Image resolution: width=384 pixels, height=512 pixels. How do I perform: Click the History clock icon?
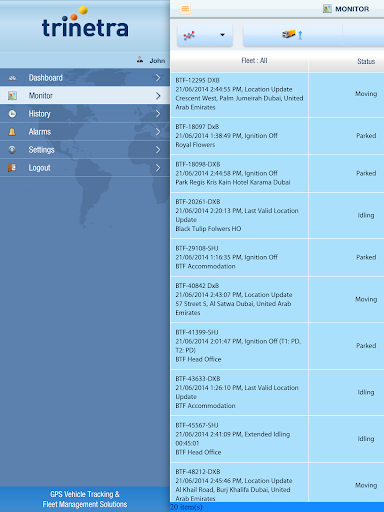pyautogui.click(x=12, y=114)
